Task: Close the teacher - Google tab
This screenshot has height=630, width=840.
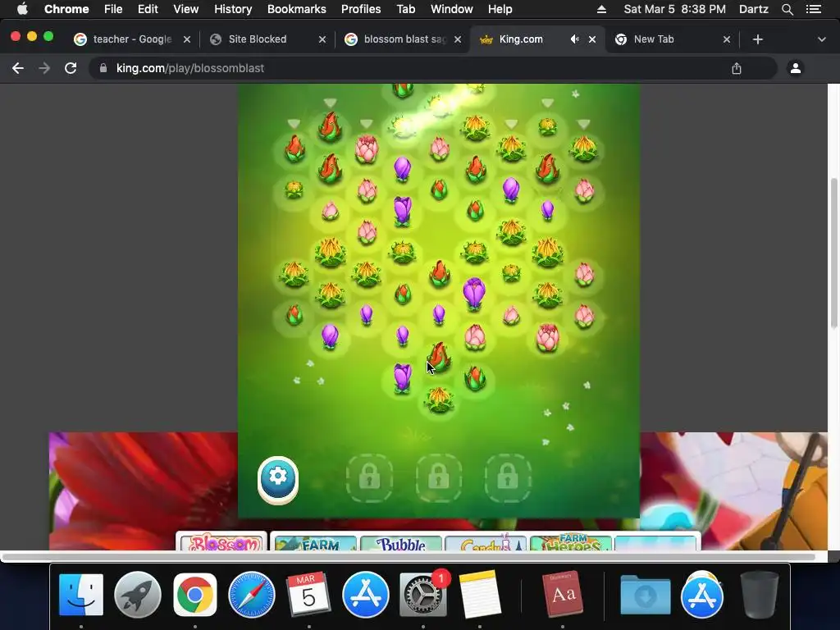Action: 187,39
